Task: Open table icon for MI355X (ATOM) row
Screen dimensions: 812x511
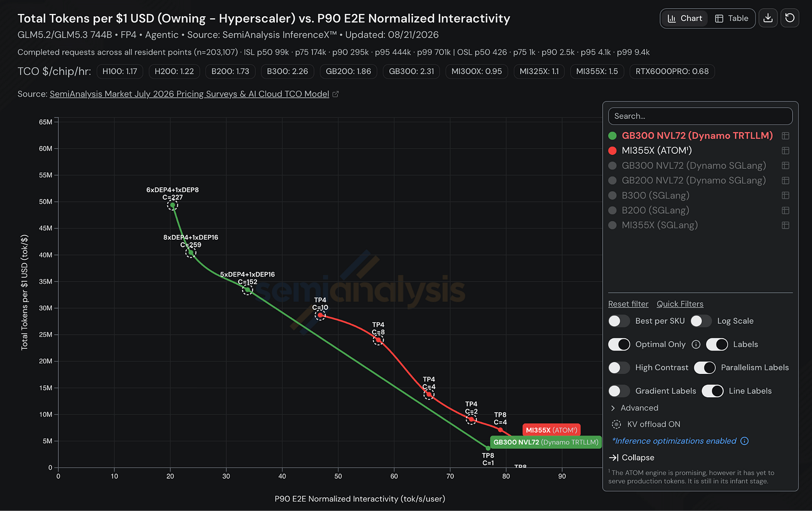Action: click(x=785, y=150)
